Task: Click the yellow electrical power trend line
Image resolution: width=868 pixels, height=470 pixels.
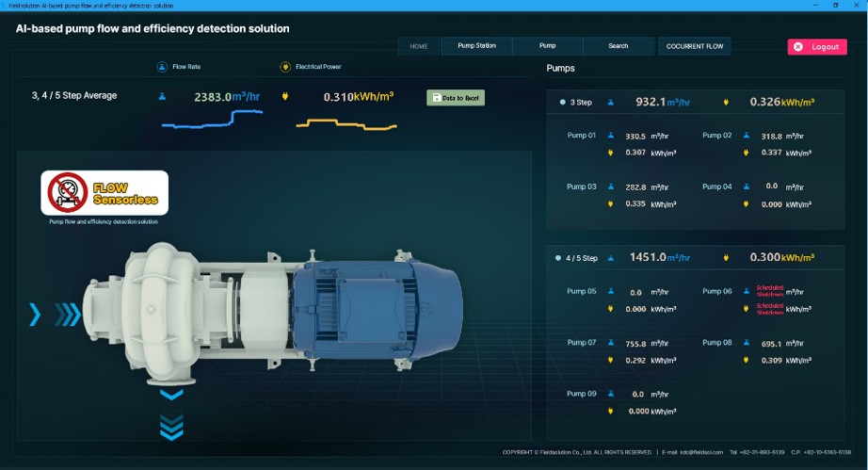Action: (x=346, y=124)
